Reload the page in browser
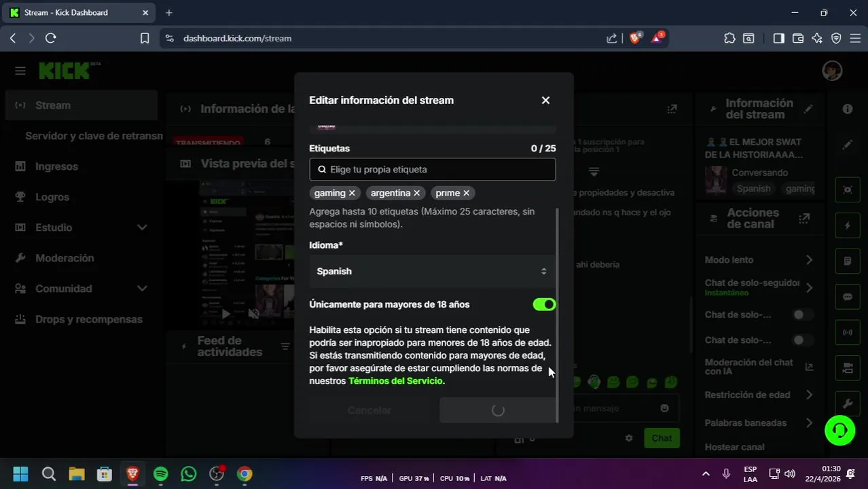This screenshot has height=489, width=868. [50, 39]
